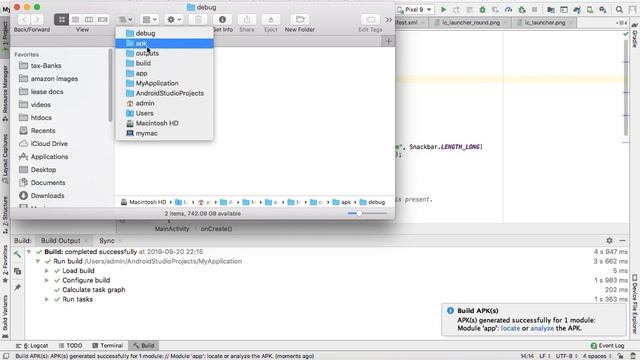The image size is (640, 360).
Task: Click the Finder sidebar scrollbar
Action: click(x=110, y=84)
